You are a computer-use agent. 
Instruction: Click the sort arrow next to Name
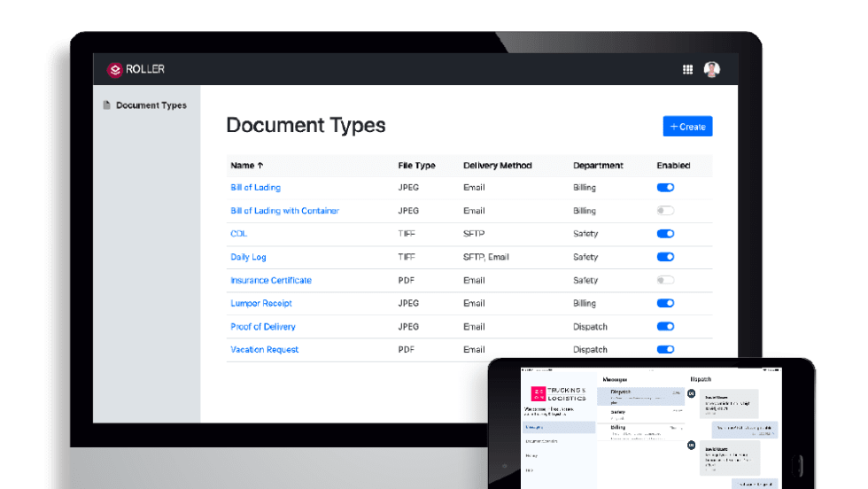260,166
